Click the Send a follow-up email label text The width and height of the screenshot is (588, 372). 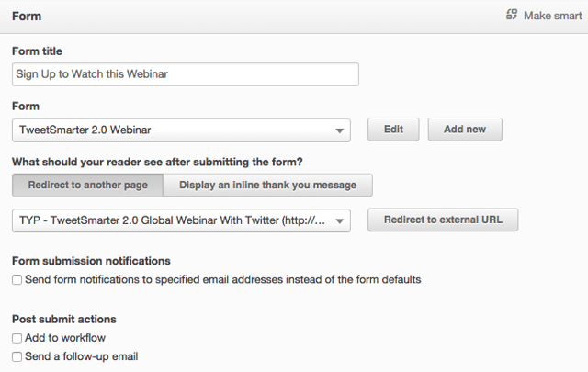pos(82,356)
